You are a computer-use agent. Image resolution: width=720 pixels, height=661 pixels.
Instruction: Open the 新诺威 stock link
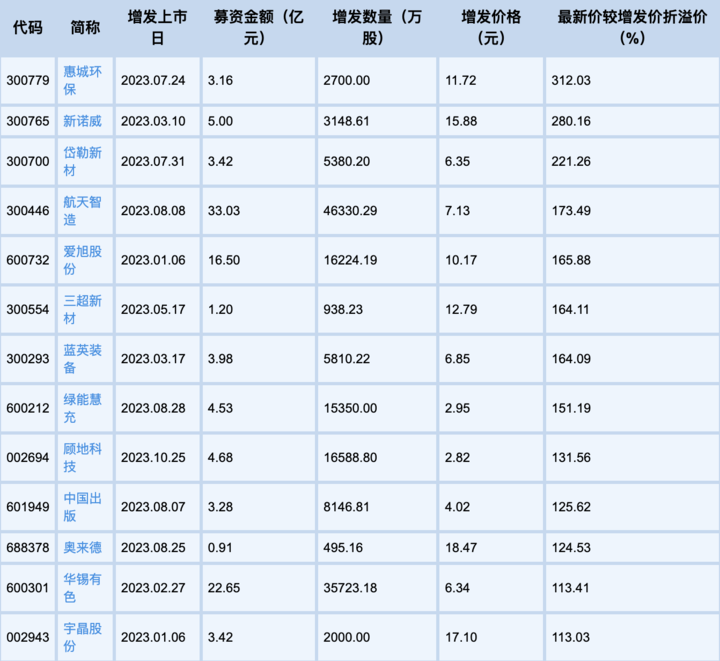[83, 121]
